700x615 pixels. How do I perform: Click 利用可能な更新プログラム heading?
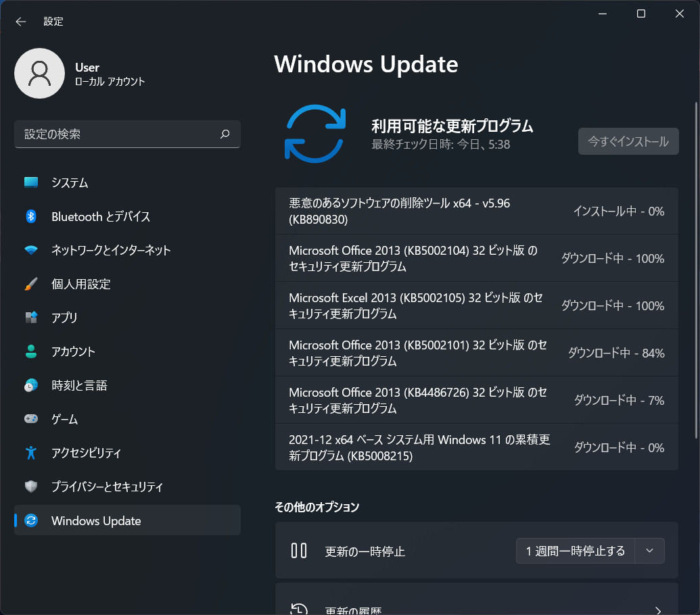(x=452, y=126)
